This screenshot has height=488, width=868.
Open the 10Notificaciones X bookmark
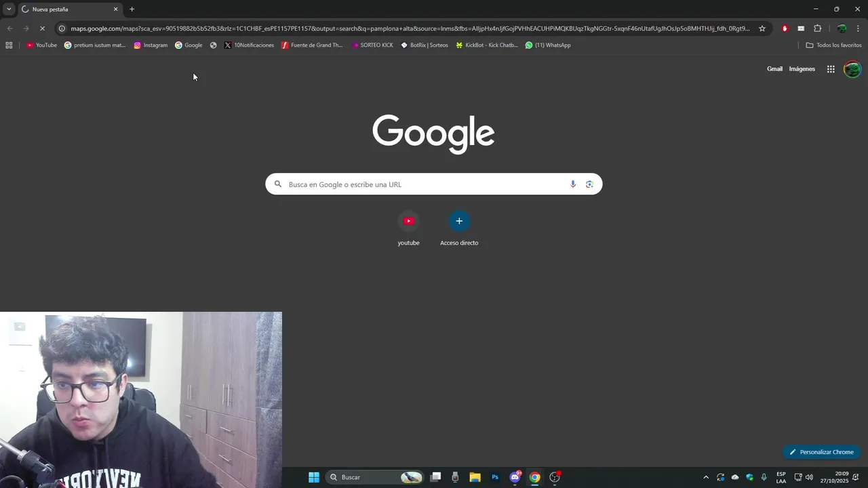(x=249, y=45)
